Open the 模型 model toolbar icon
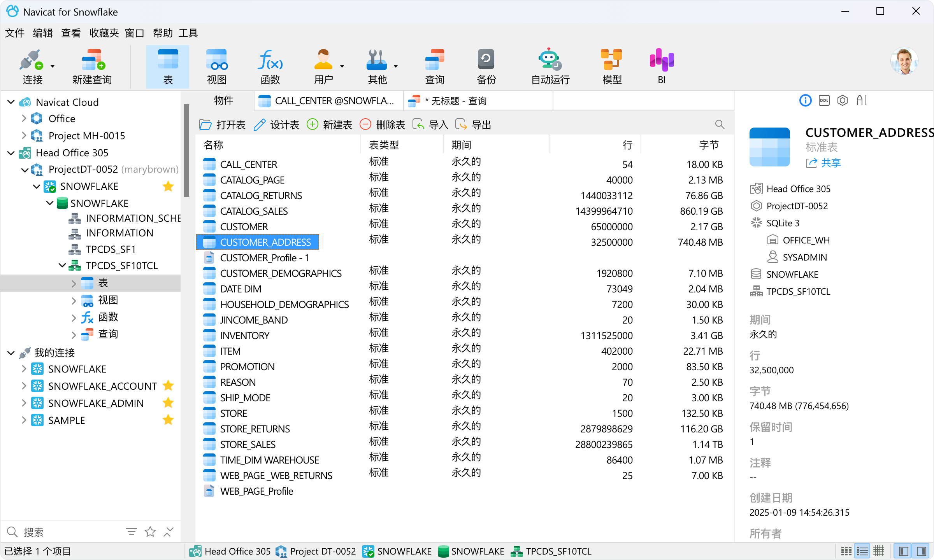This screenshot has height=560, width=934. pos(612,66)
